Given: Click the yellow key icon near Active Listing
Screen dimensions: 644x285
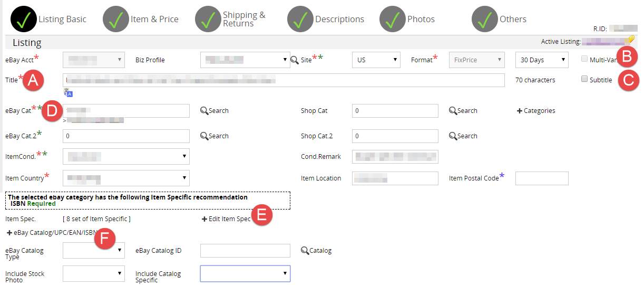Looking at the screenshot, I should [630, 40].
